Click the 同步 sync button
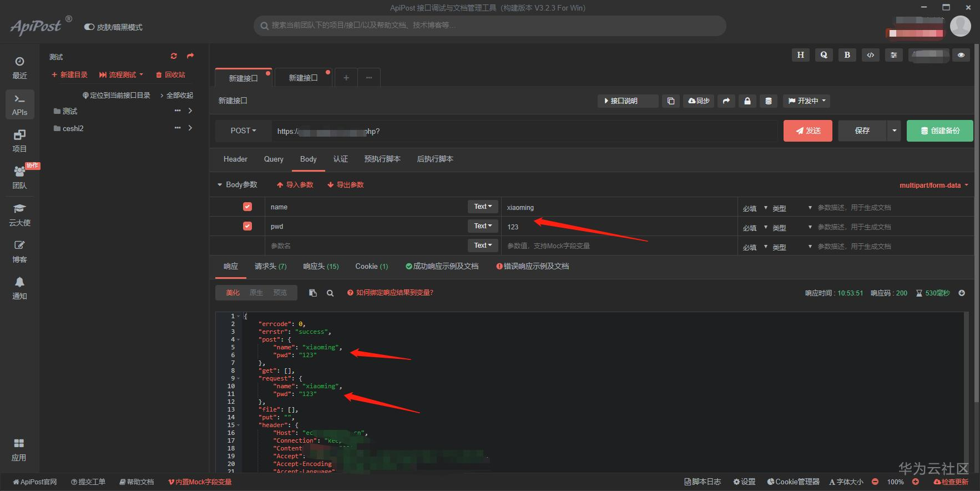 (699, 101)
